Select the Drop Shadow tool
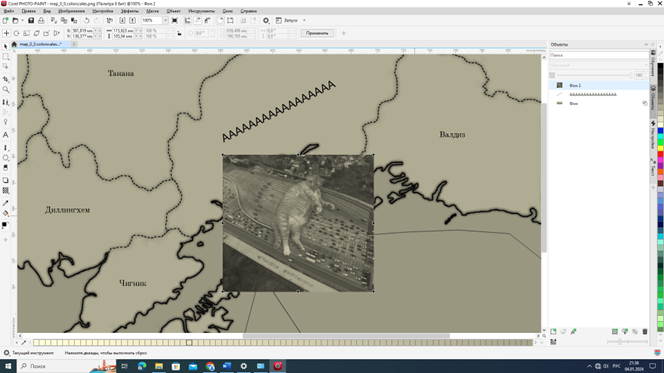 point(6,180)
